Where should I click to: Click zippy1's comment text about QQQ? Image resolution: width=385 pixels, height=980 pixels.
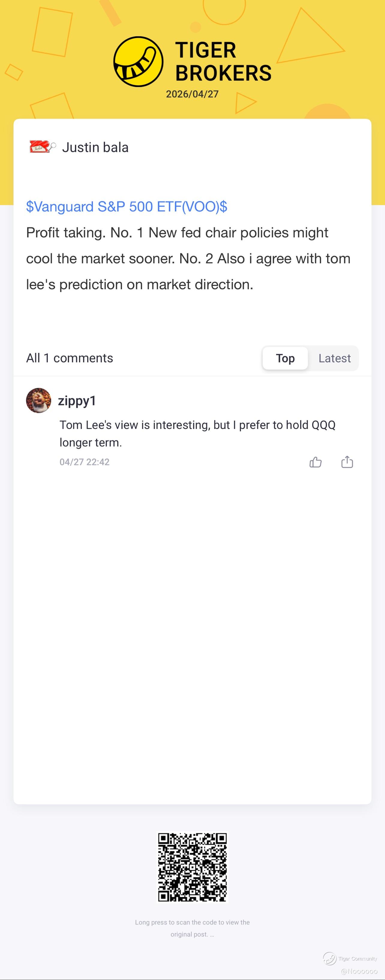coord(197,433)
